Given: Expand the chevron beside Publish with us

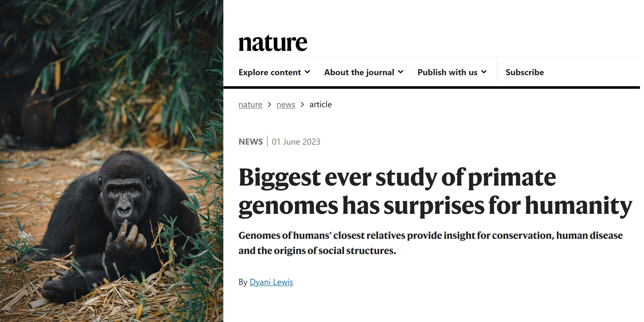Looking at the screenshot, I should click(x=484, y=72).
